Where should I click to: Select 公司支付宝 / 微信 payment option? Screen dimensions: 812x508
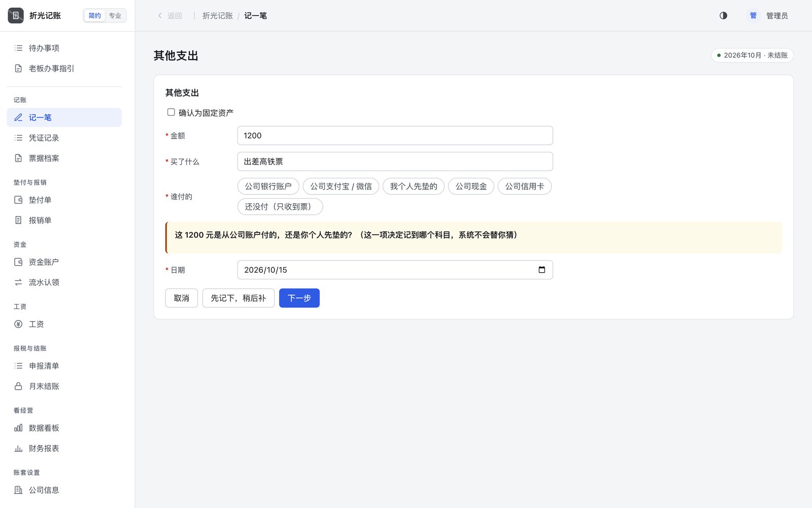pyautogui.click(x=341, y=186)
